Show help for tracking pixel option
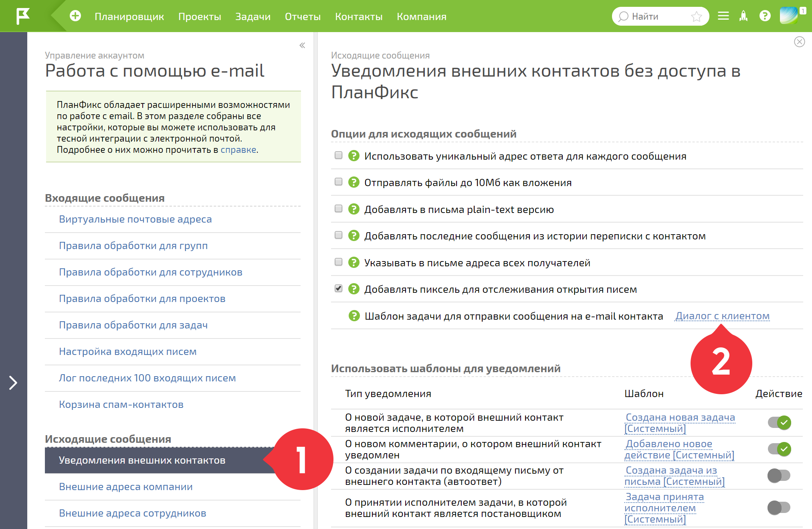Image resolution: width=812 pixels, height=529 pixels. pos(353,289)
